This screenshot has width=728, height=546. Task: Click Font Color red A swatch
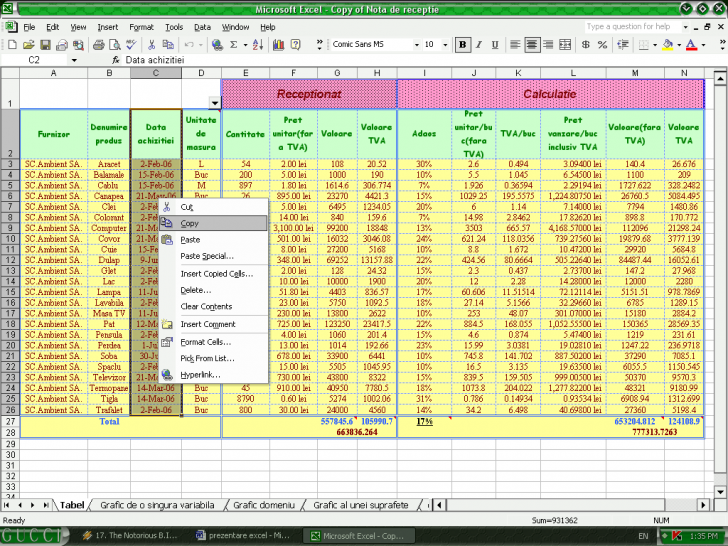click(691, 45)
